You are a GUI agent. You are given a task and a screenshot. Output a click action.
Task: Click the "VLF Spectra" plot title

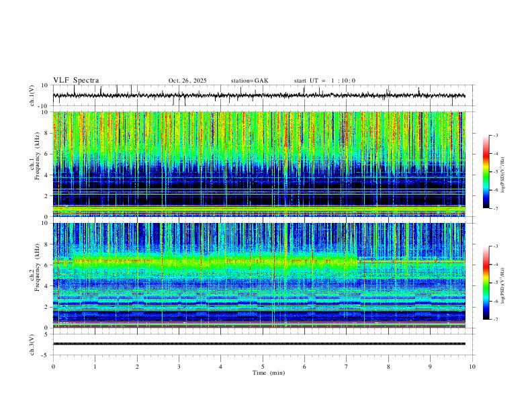pos(76,81)
